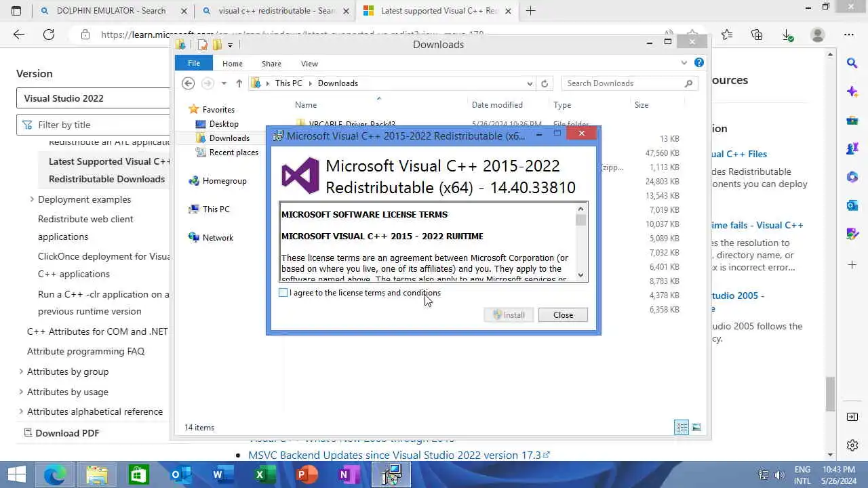Switch Explorer to details view icon

click(x=682, y=427)
